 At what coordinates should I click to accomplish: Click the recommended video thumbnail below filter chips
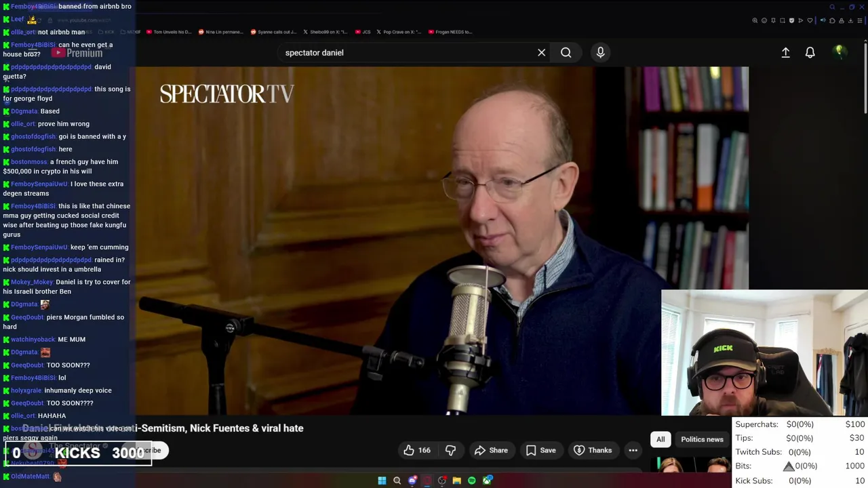690,464
